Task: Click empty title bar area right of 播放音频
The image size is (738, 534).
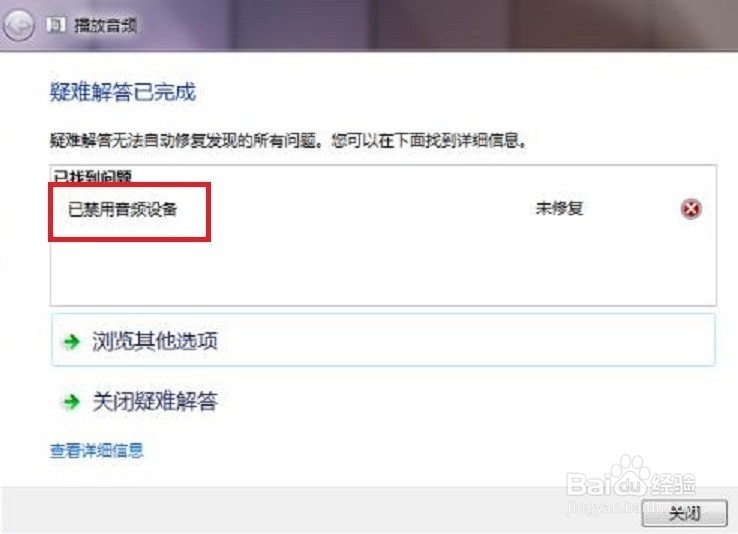Action: click(x=424, y=25)
